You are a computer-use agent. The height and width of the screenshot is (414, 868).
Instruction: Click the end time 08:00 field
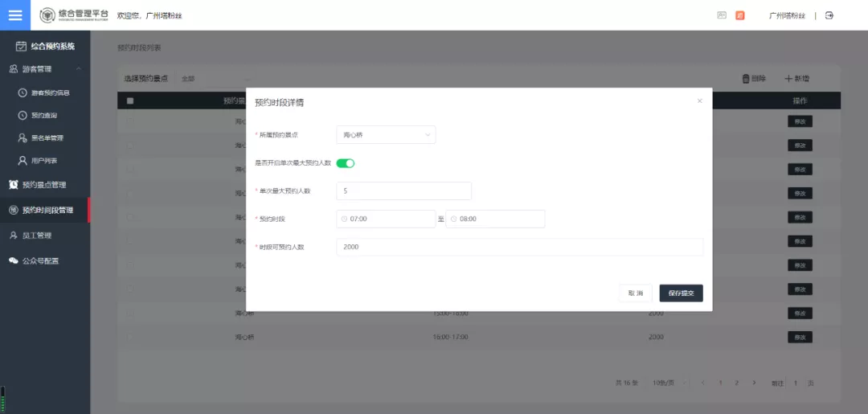(x=495, y=219)
